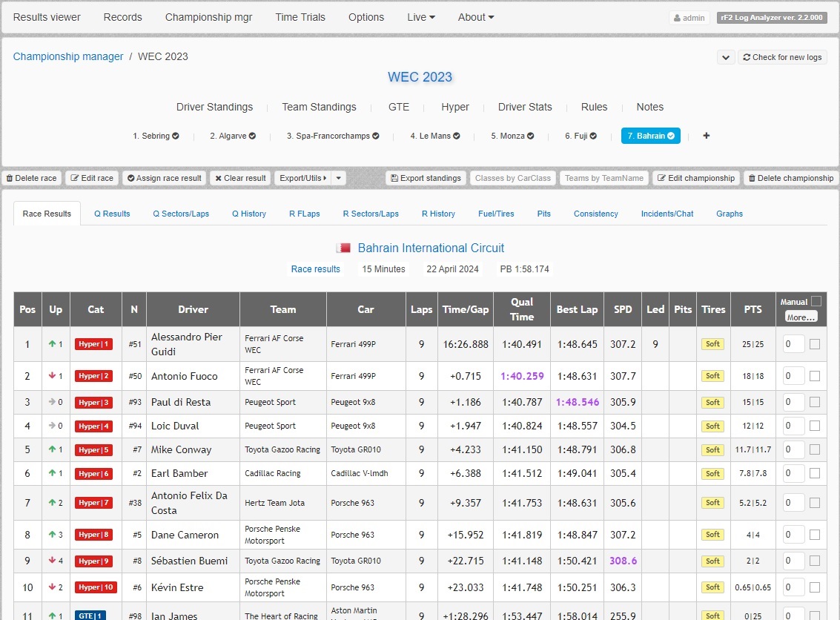Click the Soft tire badge in Dane Cameron's row

coord(712,535)
